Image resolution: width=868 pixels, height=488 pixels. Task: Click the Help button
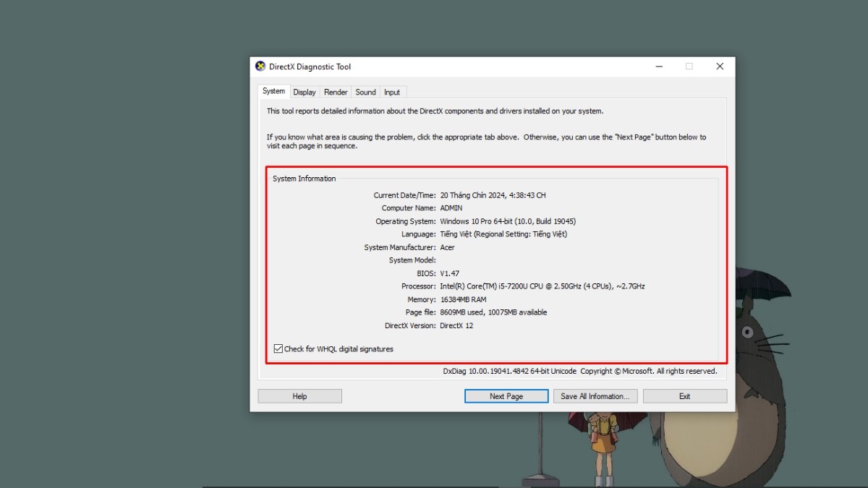coord(299,396)
